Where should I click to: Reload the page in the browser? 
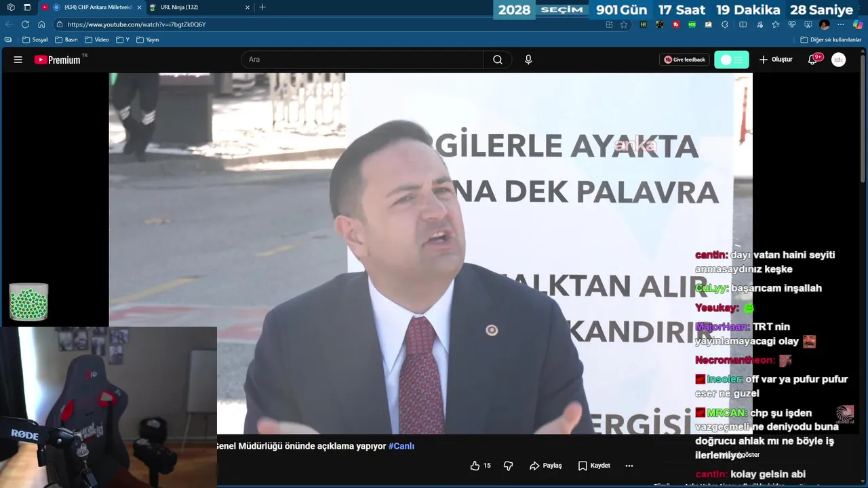click(x=25, y=24)
